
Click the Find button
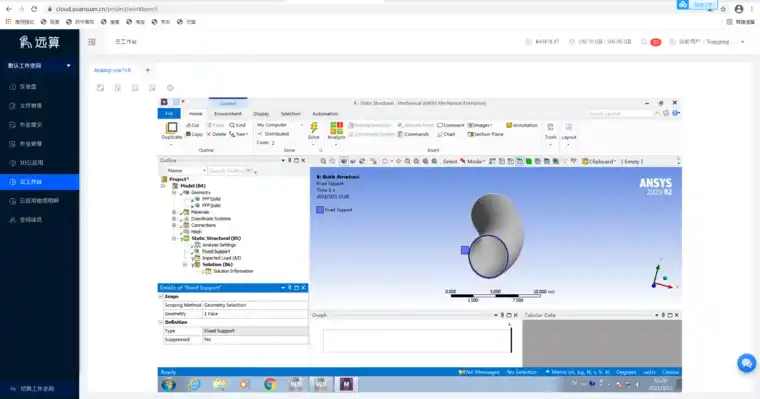coord(238,125)
